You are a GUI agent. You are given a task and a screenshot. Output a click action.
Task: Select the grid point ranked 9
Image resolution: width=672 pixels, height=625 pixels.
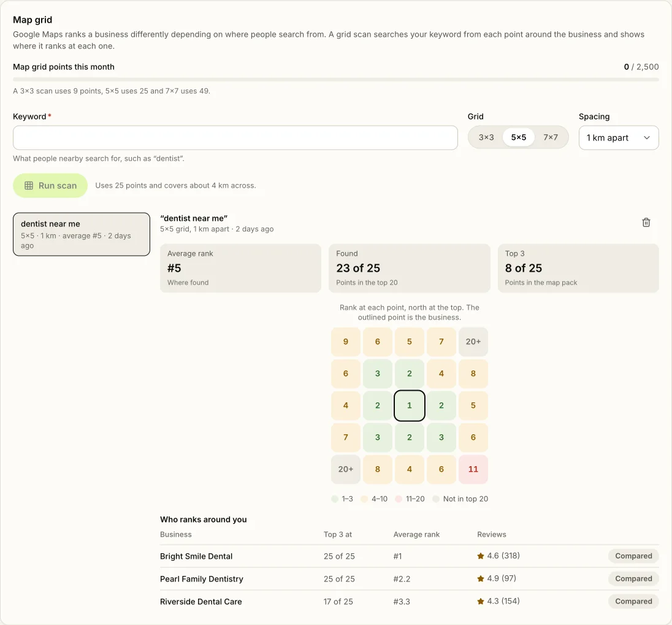coord(345,342)
